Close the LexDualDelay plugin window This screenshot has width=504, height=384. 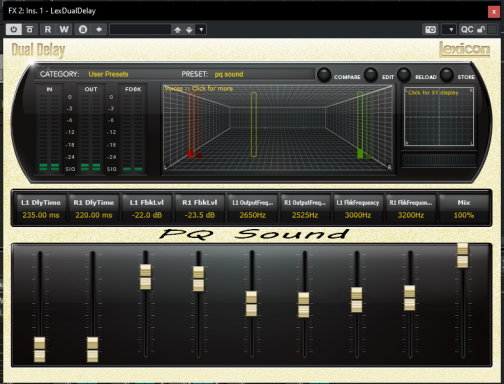point(494,11)
